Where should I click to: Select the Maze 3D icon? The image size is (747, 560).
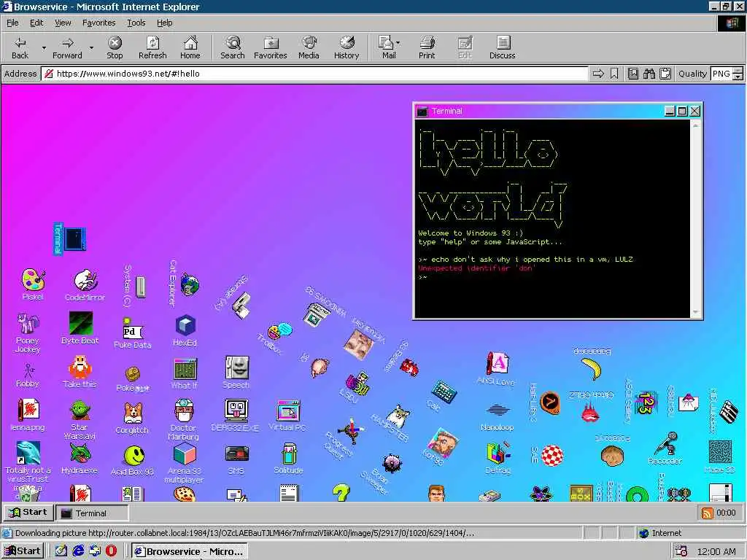click(720, 456)
